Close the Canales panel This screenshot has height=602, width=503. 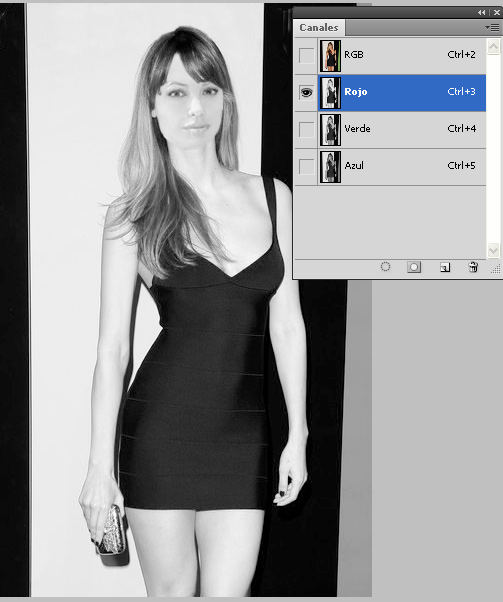(497, 12)
